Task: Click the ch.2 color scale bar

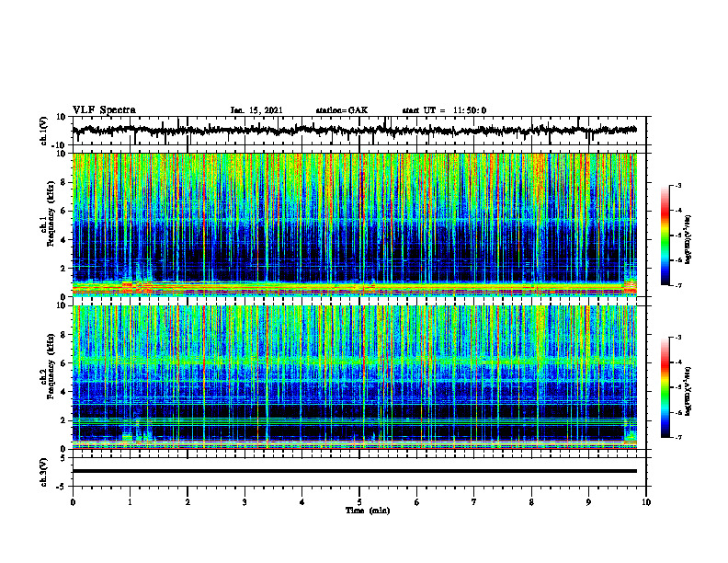Action: pyautogui.click(x=665, y=387)
